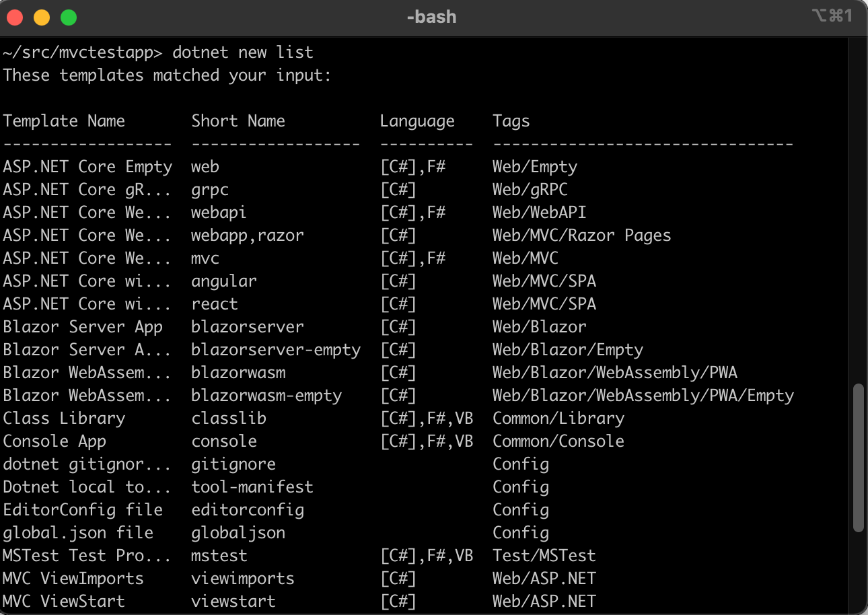Viewport: 868px width, 615px height.
Task: Click the 'Common/Console' tag
Action: [x=558, y=441]
